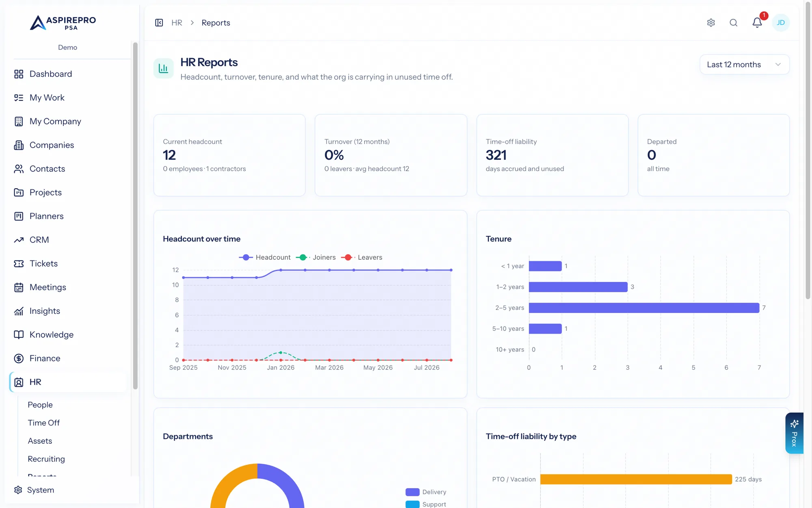Click the Reports breadcrumb
Screen dimensions: 812x508
coord(216,23)
